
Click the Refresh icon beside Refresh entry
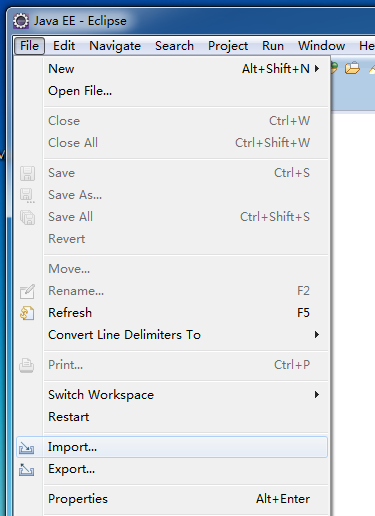(x=27, y=313)
